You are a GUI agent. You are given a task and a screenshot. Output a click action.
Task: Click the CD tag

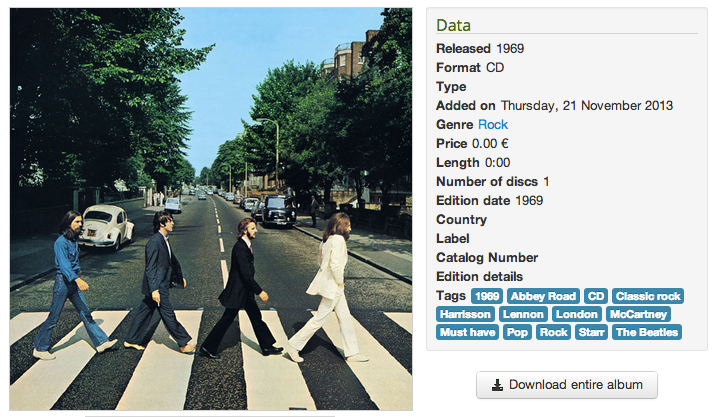pos(596,296)
